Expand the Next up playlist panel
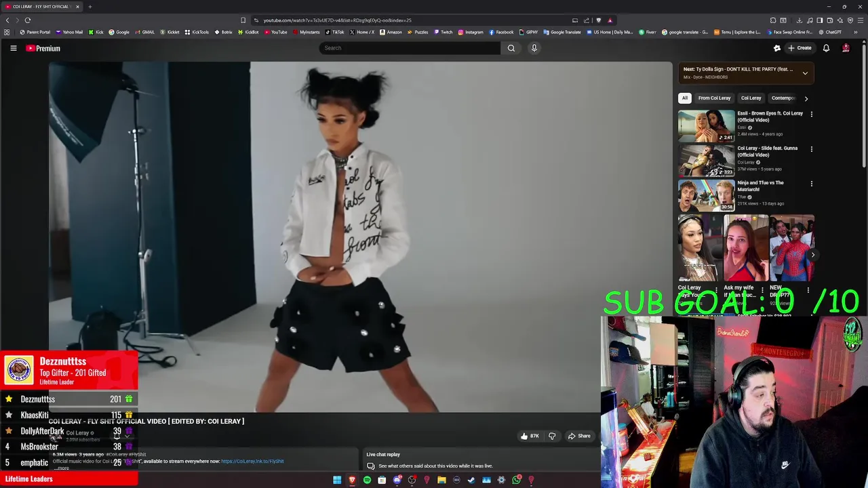The width and height of the screenshot is (868, 488). (805, 73)
